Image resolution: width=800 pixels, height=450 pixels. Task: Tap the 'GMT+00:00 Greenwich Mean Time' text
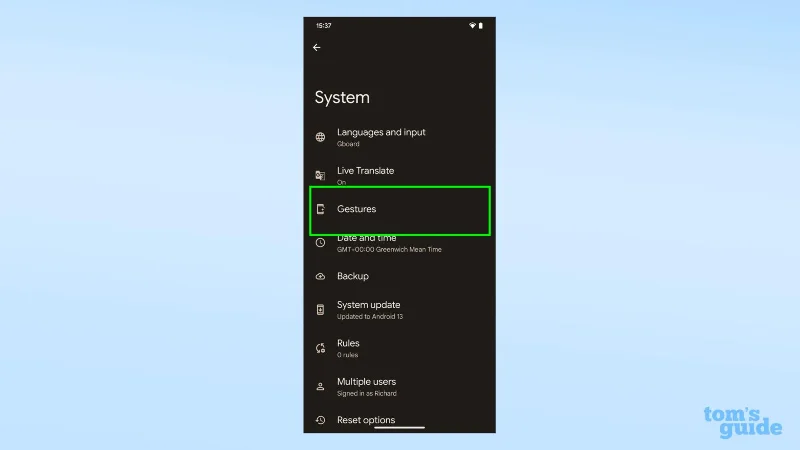click(x=389, y=249)
